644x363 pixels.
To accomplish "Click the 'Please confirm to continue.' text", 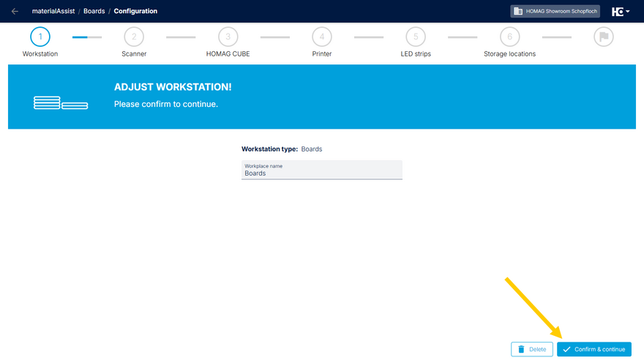I will click(166, 105).
